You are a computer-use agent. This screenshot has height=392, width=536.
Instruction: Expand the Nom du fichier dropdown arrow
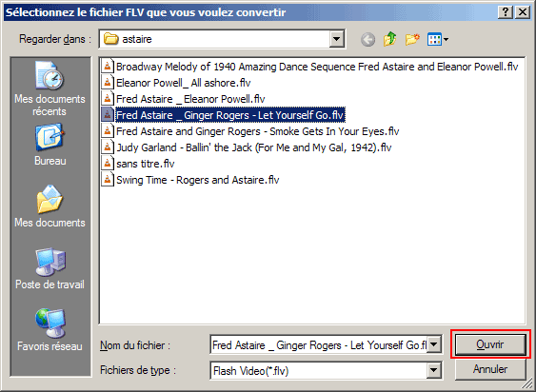click(x=433, y=344)
